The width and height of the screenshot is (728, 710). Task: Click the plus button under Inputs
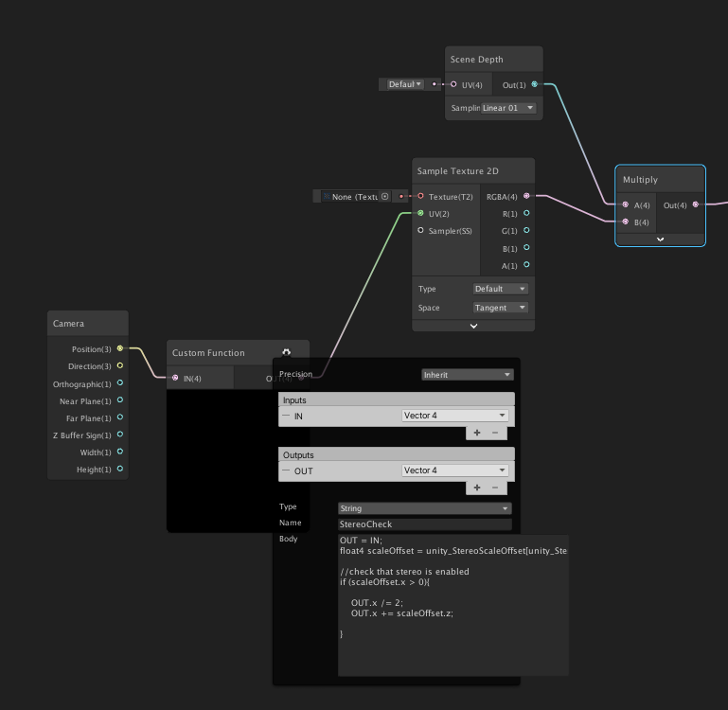(477, 433)
